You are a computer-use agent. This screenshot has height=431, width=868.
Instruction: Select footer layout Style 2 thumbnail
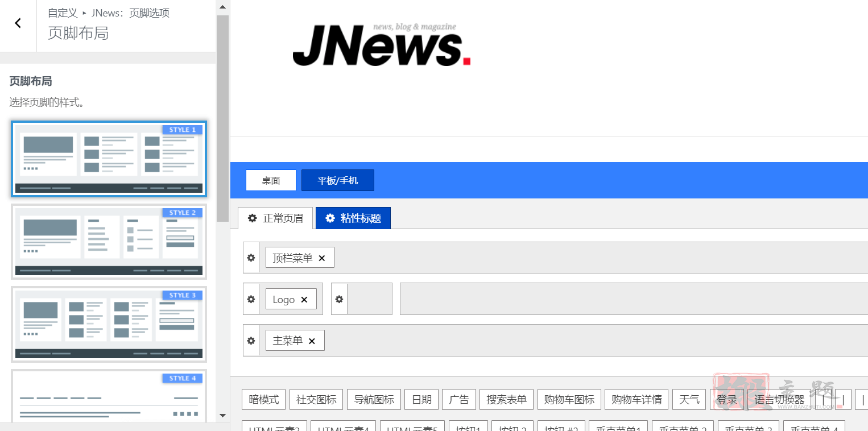(109, 242)
